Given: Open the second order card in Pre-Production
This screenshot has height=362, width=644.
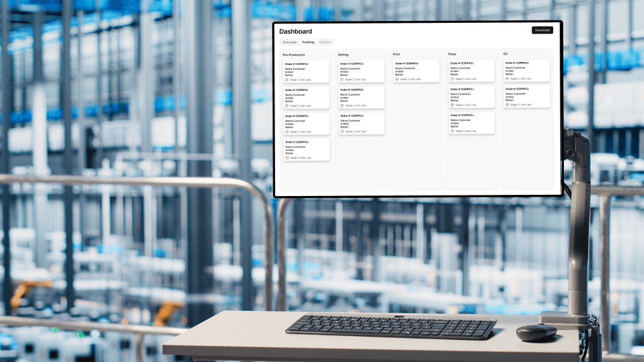Looking at the screenshot, I should point(306,97).
